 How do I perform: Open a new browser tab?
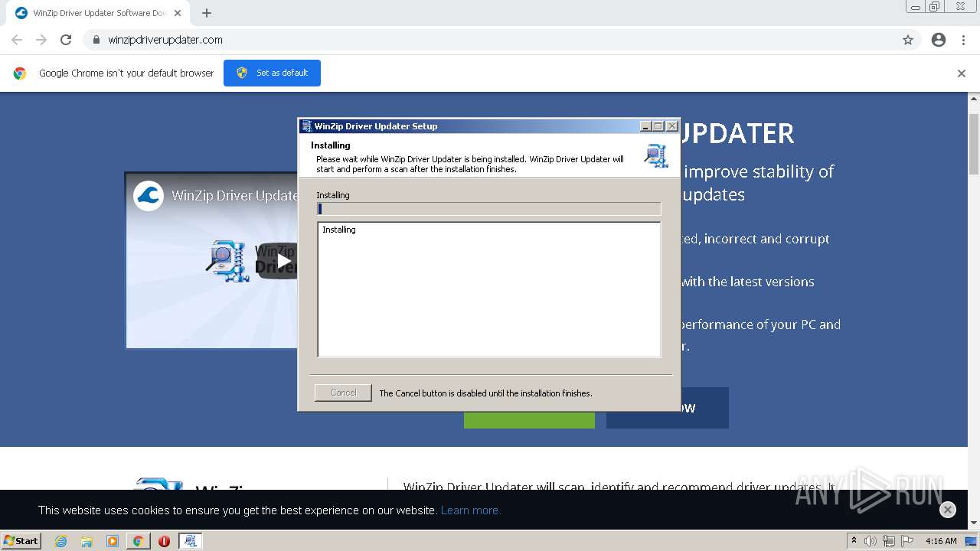tap(207, 13)
